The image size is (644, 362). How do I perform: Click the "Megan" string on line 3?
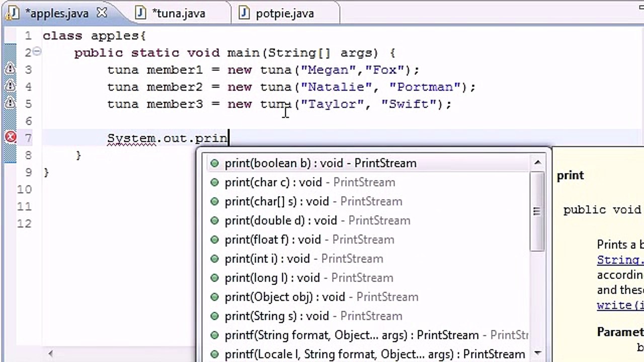[x=329, y=69]
